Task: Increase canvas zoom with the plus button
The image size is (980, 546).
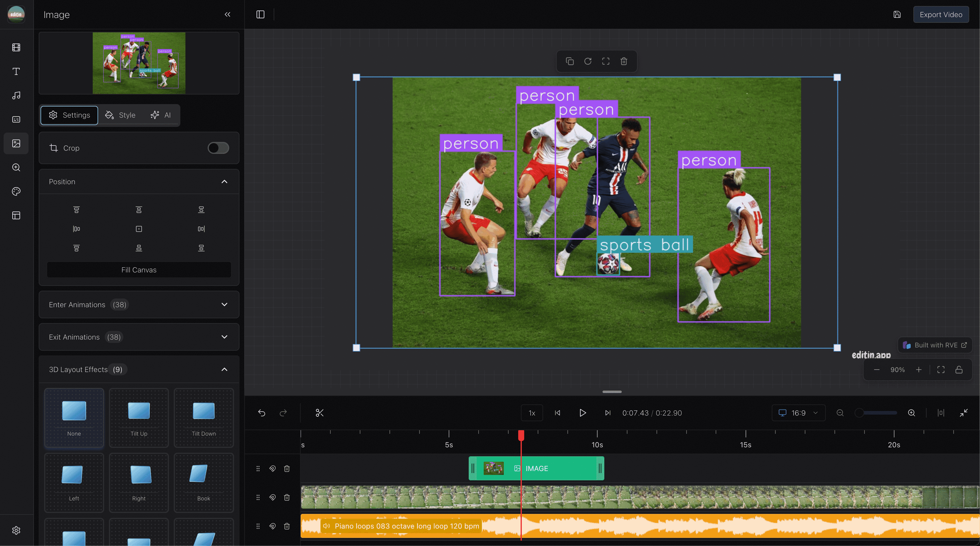Action: tap(919, 370)
